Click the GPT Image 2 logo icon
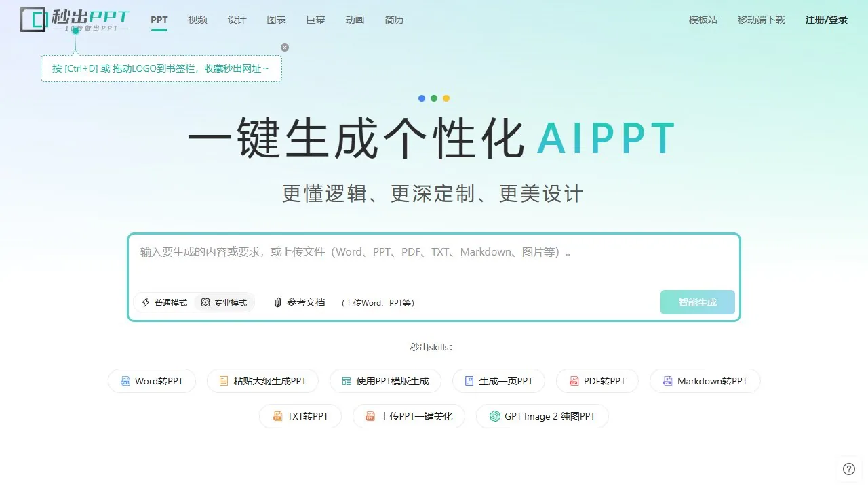868x488 pixels. point(494,416)
